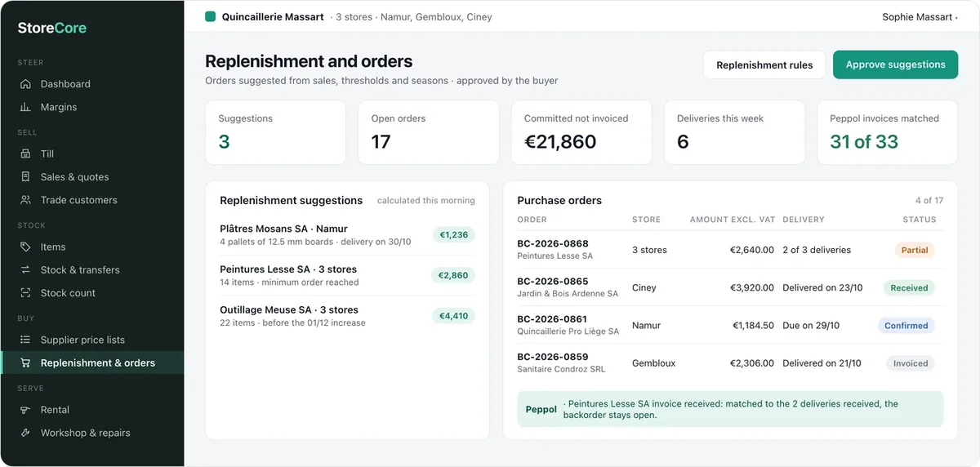This screenshot has width=980, height=467.
Task: Click the Committed not invoiced card
Action: pyautogui.click(x=581, y=132)
